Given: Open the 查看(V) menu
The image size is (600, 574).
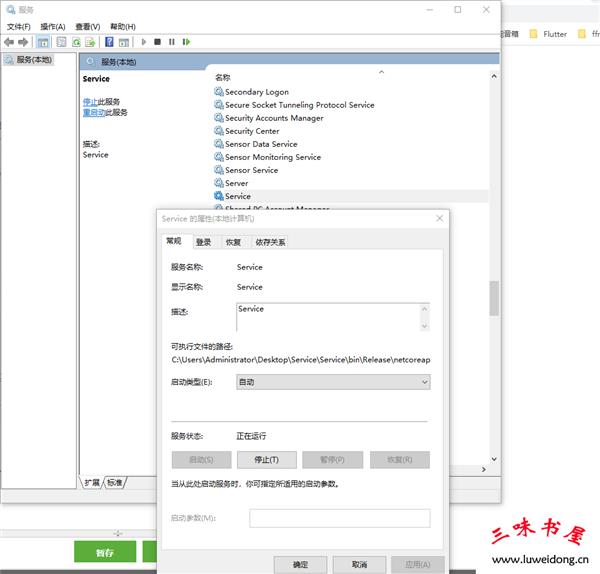Looking at the screenshot, I should [88, 27].
